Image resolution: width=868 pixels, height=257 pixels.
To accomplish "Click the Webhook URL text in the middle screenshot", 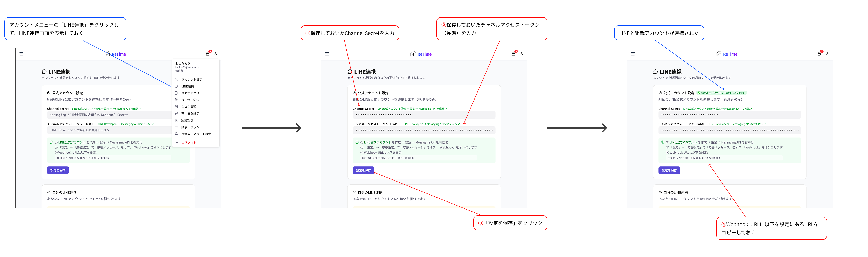I will pyautogui.click(x=388, y=158).
